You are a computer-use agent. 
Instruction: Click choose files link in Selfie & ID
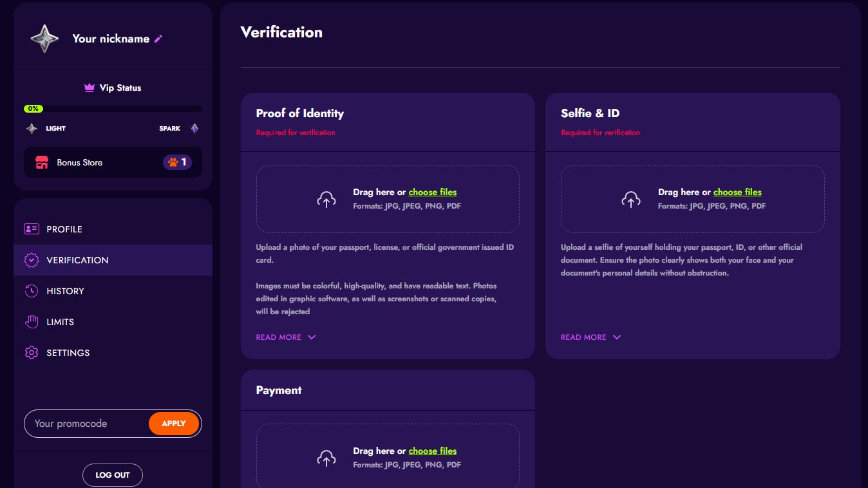[737, 192]
